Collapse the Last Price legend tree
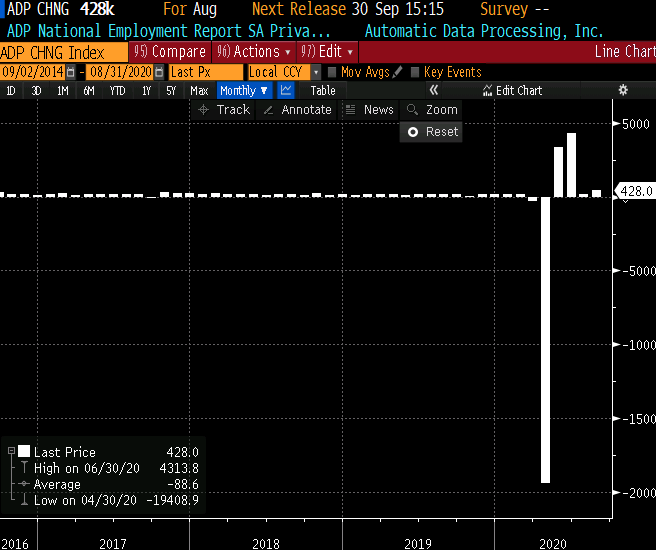This screenshot has width=656, height=550. (x=11, y=451)
